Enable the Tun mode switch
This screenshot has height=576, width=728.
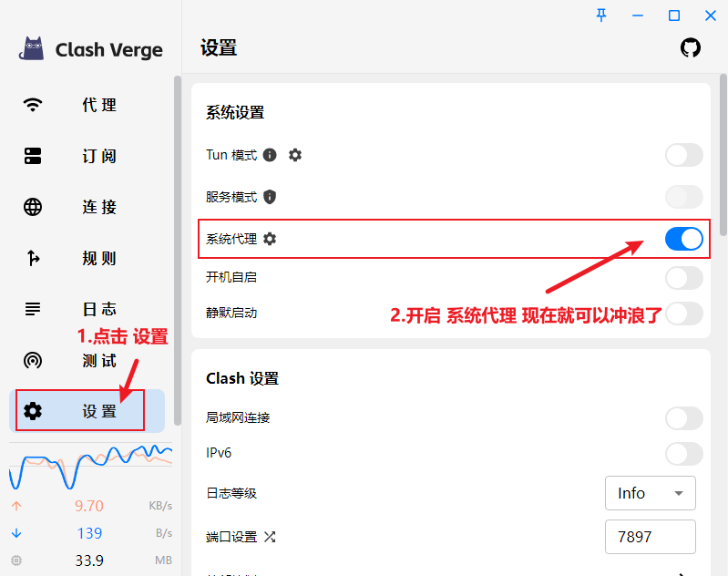(x=683, y=155)
